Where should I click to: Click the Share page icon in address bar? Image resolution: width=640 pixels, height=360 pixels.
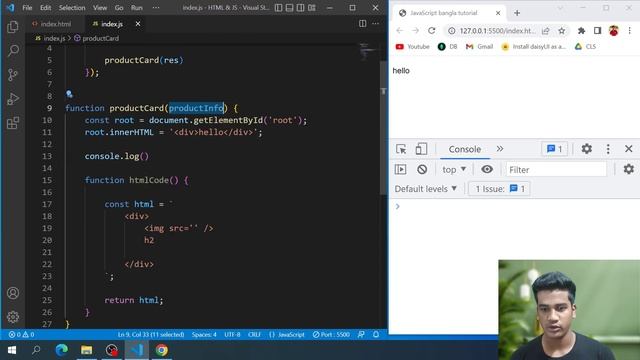(545, 31)
